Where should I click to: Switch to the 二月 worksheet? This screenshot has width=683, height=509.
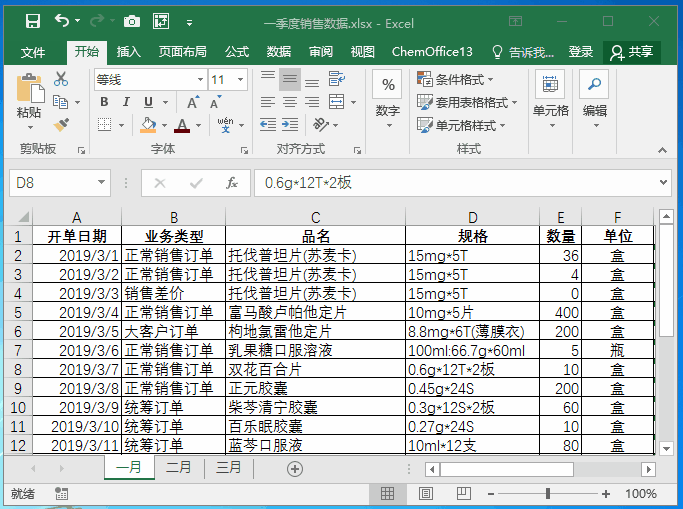click(179, 468)
